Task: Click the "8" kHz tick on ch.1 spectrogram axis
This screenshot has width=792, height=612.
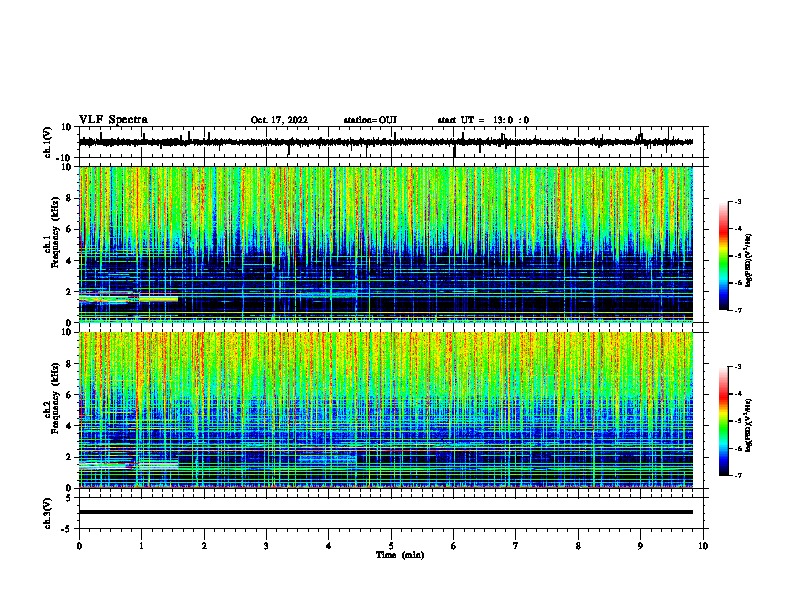Action: (x=70, y=198)
